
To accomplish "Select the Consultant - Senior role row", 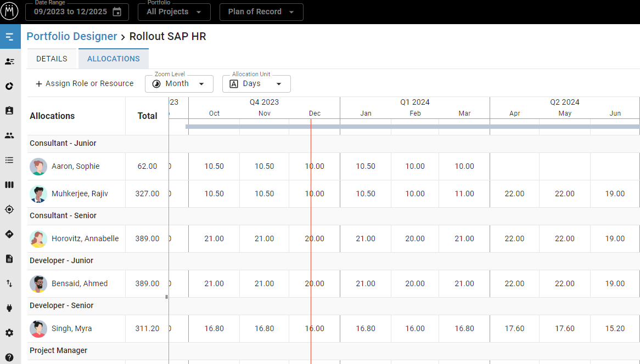I will (334, 215).
